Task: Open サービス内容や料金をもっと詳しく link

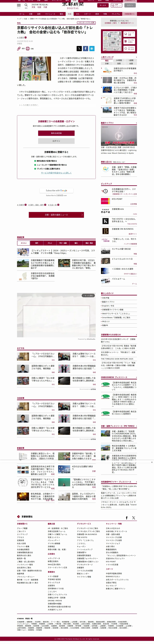Action: 56,173
